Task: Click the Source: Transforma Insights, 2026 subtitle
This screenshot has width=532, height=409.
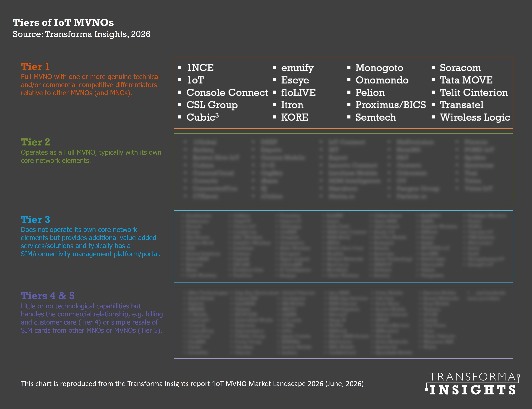Action: [82, 34]
